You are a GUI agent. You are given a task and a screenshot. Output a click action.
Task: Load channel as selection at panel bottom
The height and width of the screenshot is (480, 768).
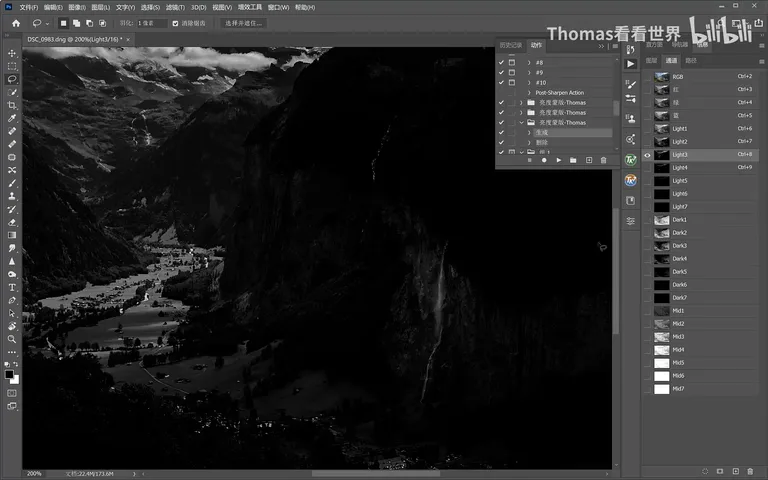(x=705, y=471)
